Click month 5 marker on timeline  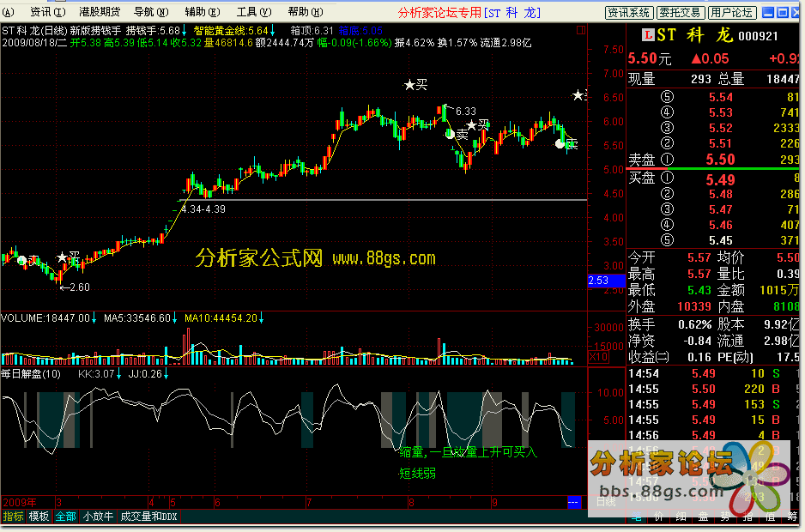tap(173, 503)
